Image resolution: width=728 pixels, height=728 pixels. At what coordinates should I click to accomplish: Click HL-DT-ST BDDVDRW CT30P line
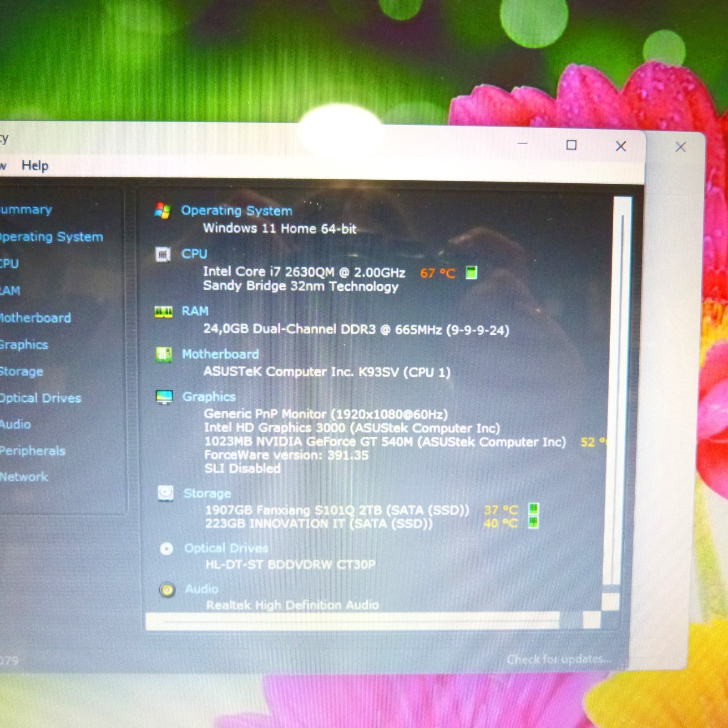[x=291, y=565]
